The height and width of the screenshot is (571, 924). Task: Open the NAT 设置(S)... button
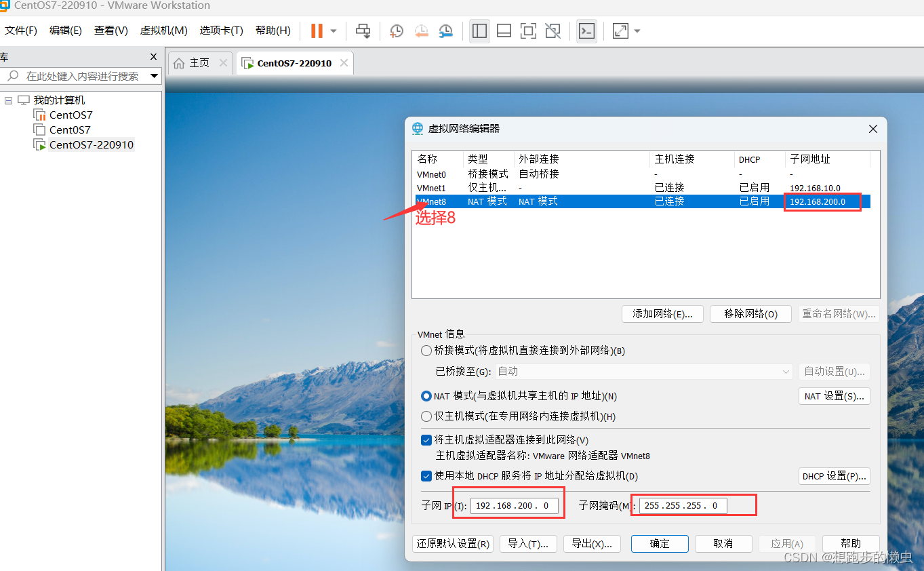click(834, 396)
